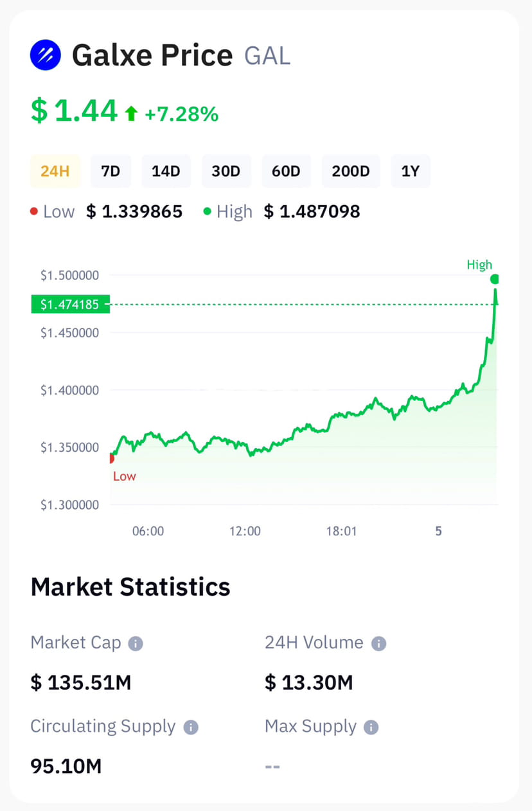
Task: Enable the 1Y timeframe
Action: point(411,171)
